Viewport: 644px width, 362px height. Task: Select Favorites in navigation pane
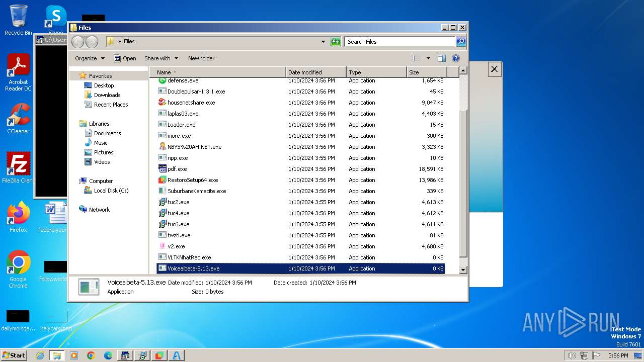pos(100,76)
